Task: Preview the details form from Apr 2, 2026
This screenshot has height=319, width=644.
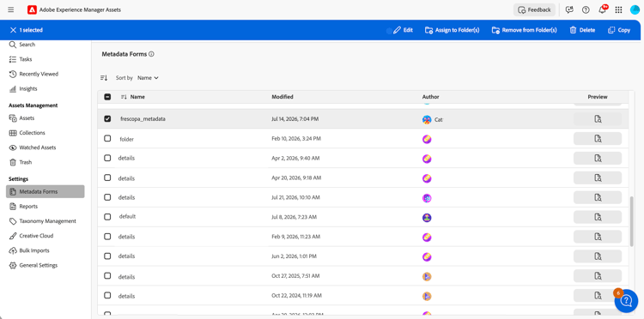Action: pyautogui.click(x=598, y=159)
